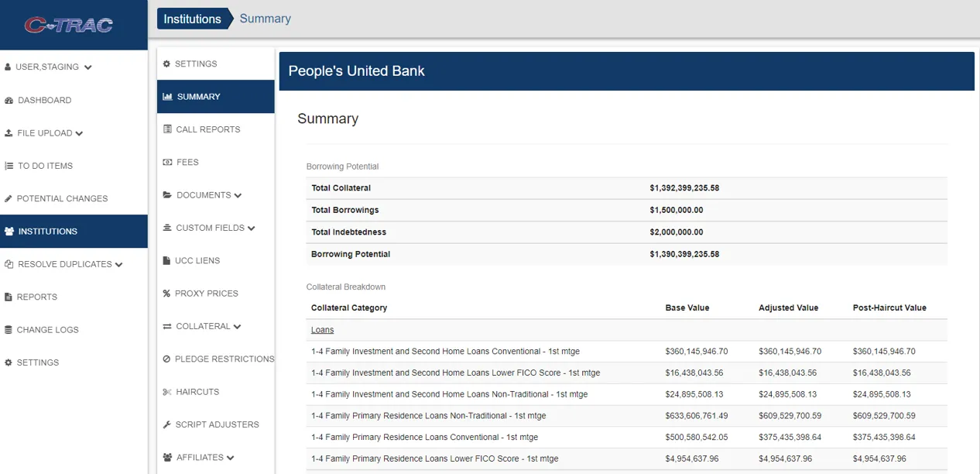Viewport: 980px width, 474px height.
Task: Expand the USER,STAGING dropdown chevron
Action: 87,67
